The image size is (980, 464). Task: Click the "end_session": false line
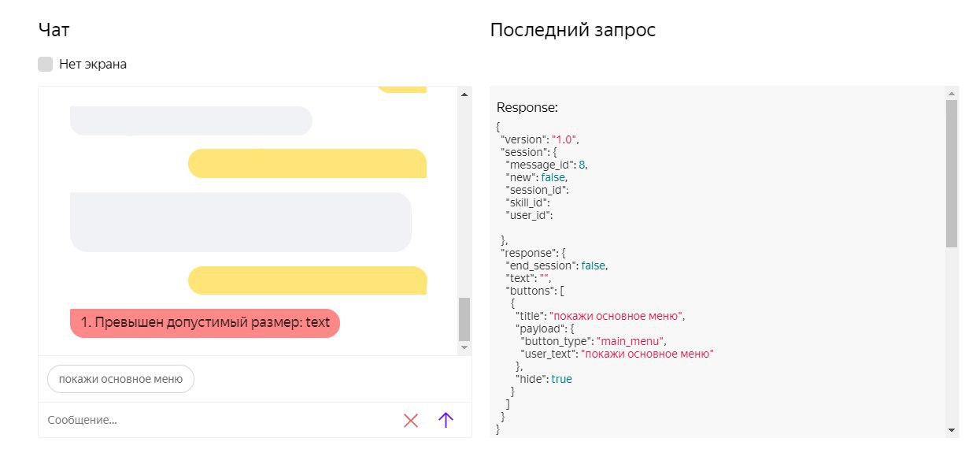557,265
